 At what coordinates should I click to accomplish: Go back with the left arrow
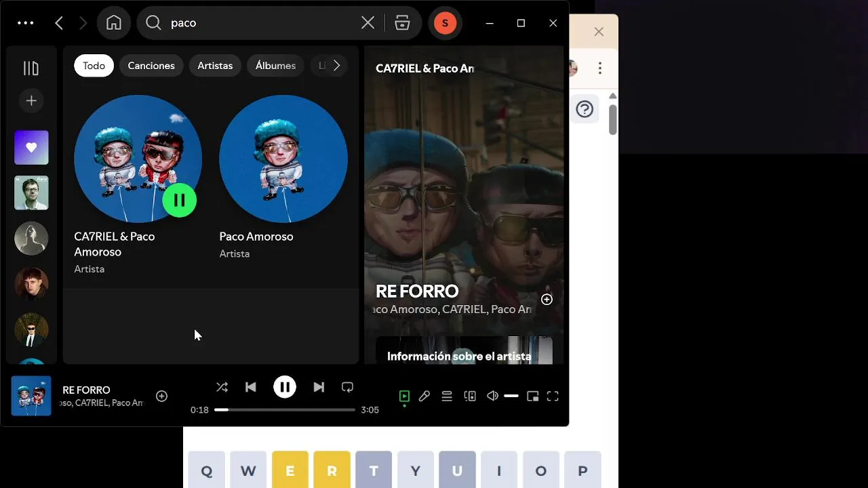point(59,23)
